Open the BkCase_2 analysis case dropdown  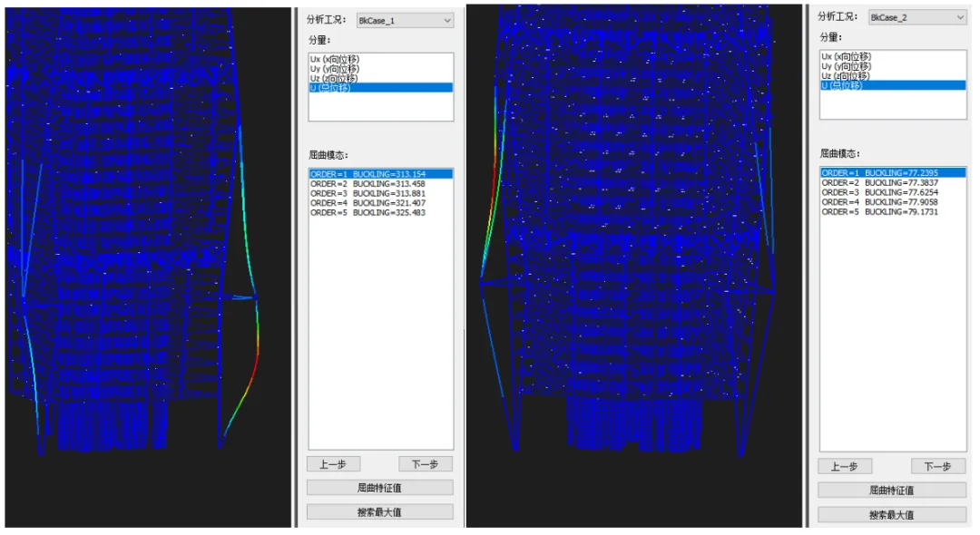tap(916, 17)
